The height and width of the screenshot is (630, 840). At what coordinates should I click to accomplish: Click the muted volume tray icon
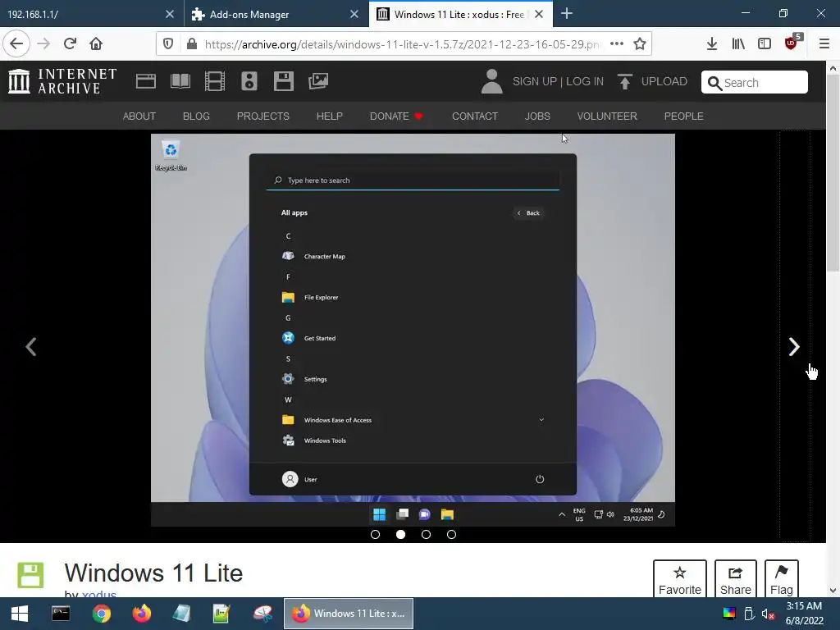pos(768,614)
